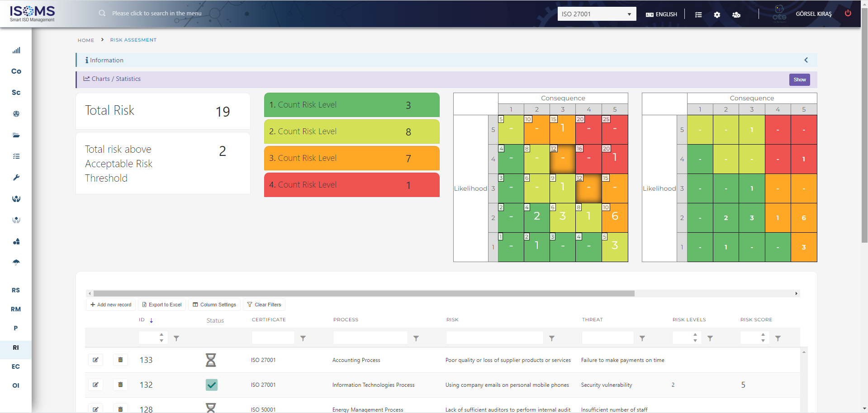Click the Add new record button
The image size is (868, 413).
tap(110, 305)
